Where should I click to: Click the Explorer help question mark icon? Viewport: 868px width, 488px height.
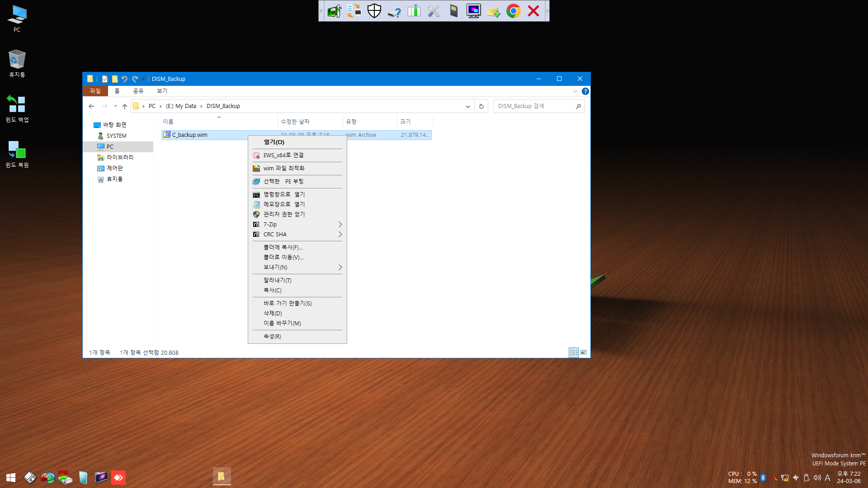point(585,91)
